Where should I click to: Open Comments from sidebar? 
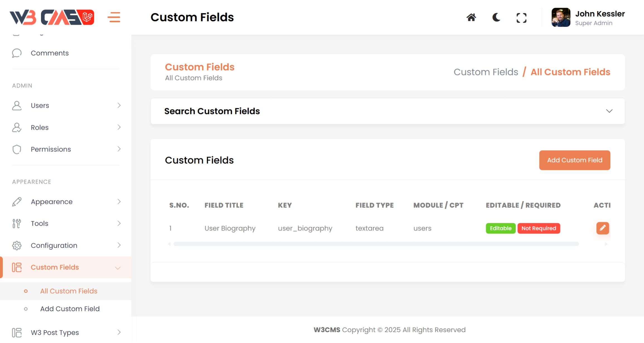[x=50, y=53]
